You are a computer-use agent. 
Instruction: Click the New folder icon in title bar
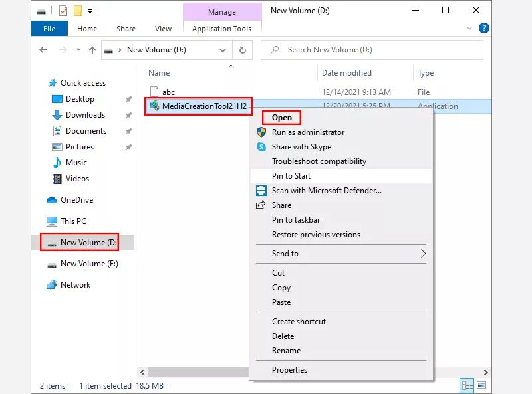(78, 11)
